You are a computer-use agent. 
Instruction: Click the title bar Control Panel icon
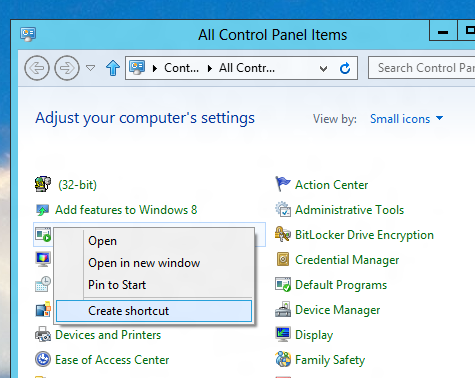coord(28,35)
